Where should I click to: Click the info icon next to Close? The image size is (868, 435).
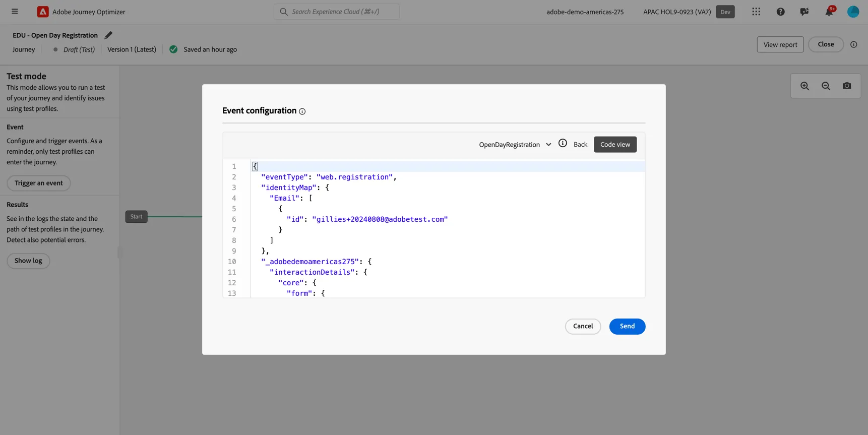click(853, 44)
